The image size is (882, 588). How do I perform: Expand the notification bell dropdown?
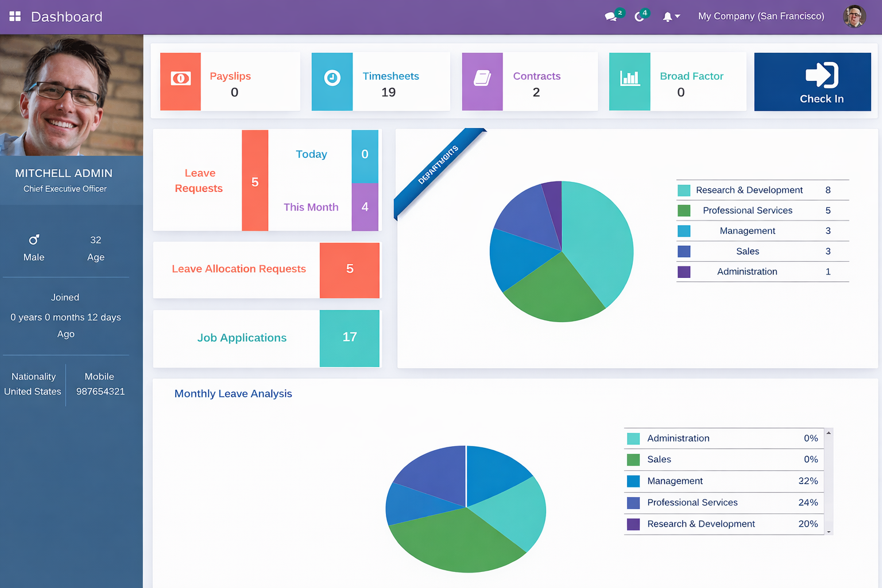671,17
